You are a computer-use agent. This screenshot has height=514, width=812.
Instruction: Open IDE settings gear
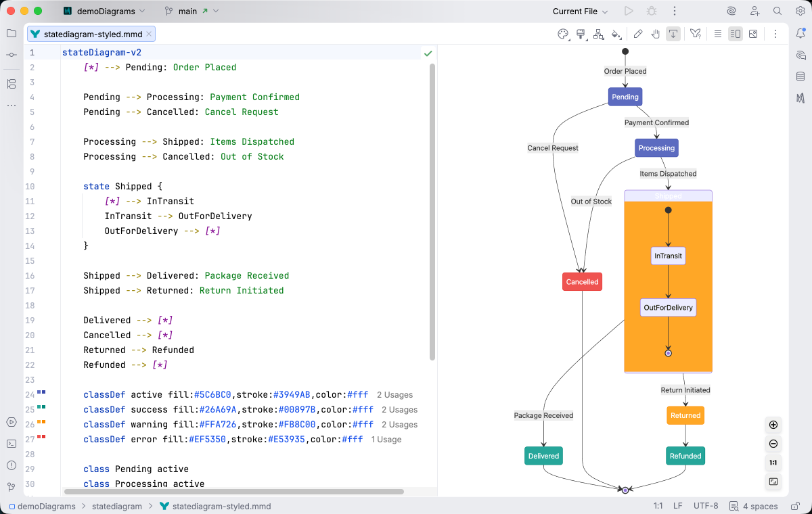[800, 11]
